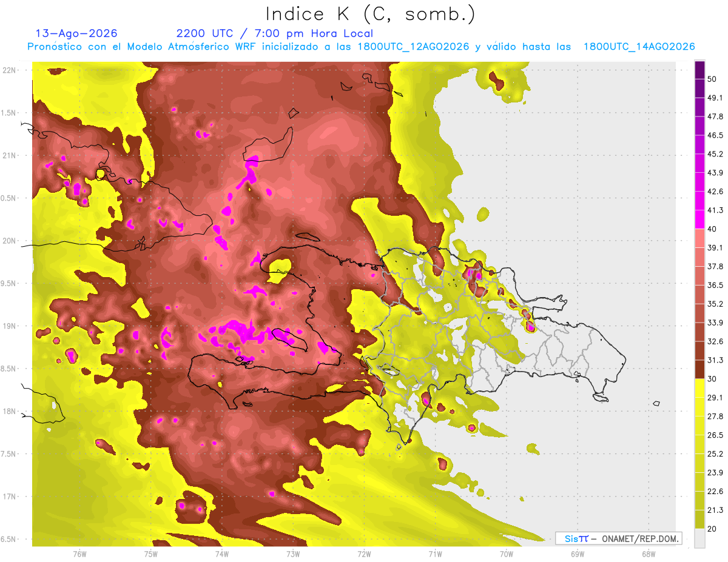Click the 74W longitude axis label
This screenshot has width=728, height=562.
click(221, 554)
